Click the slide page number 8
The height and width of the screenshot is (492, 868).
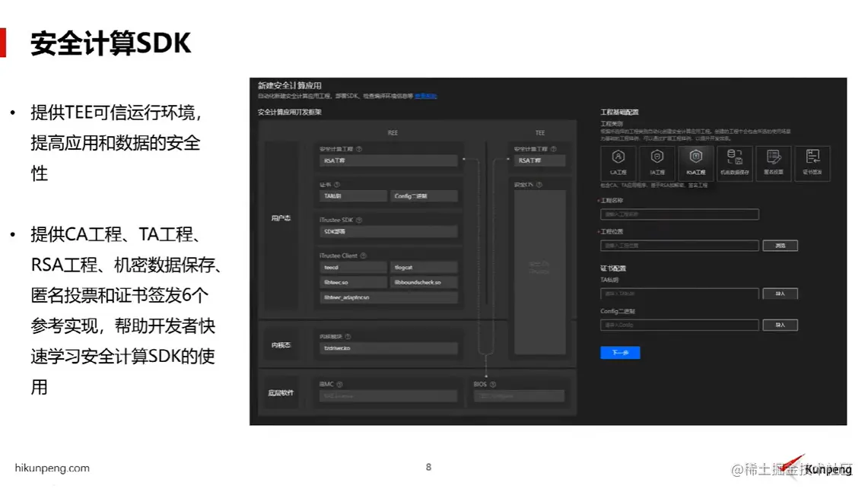pos(428,467)
